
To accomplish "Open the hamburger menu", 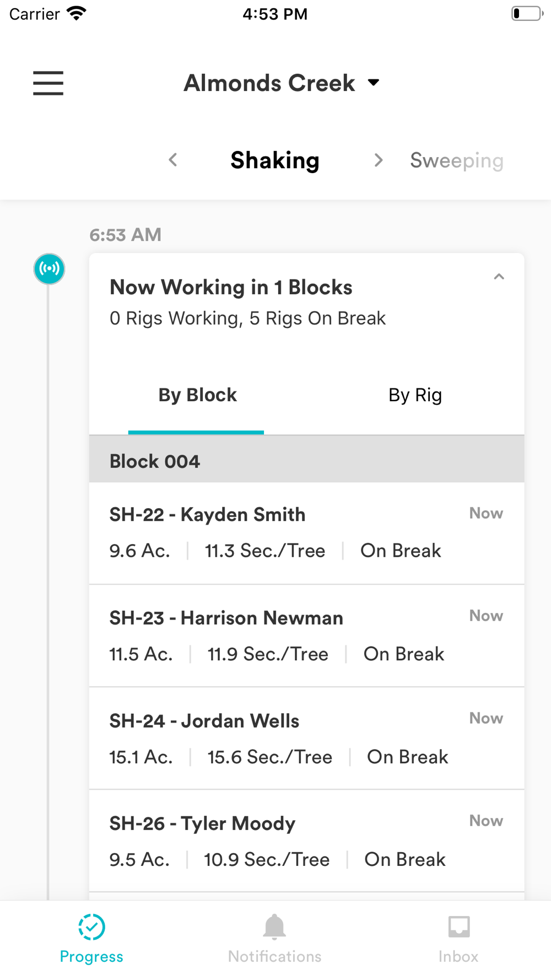I will click(x=48, y=83).
